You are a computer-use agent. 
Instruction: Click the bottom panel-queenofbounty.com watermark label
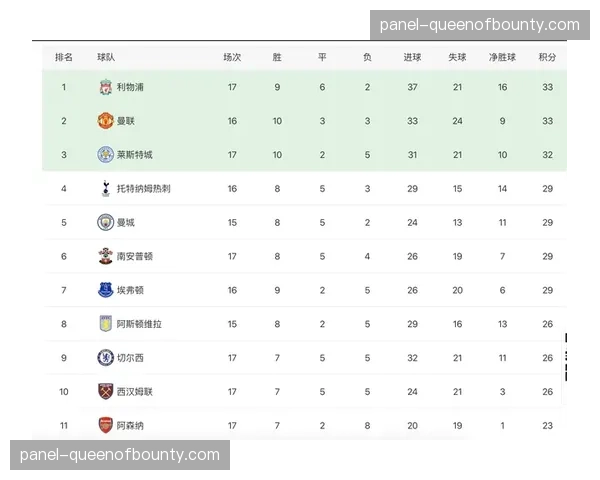click(120, 456)
